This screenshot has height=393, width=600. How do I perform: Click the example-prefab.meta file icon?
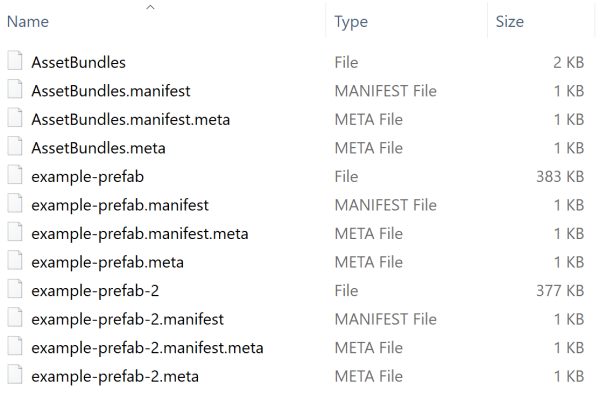coord(15,261)
